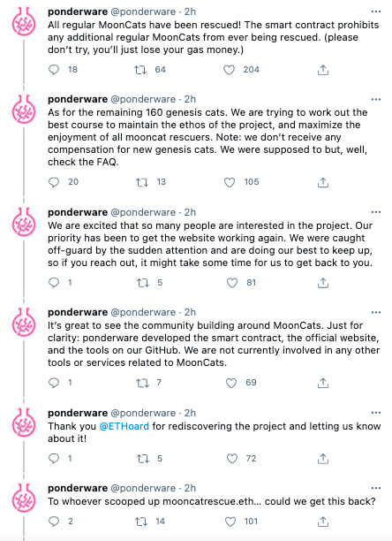Share the Thank you @ETHoard tweet

323,459
